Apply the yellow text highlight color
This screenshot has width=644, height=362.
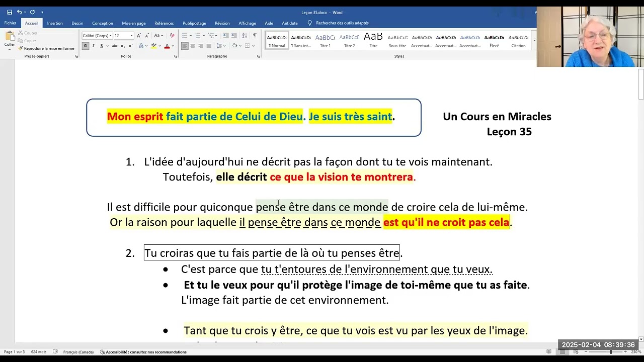tap(154, 46)
